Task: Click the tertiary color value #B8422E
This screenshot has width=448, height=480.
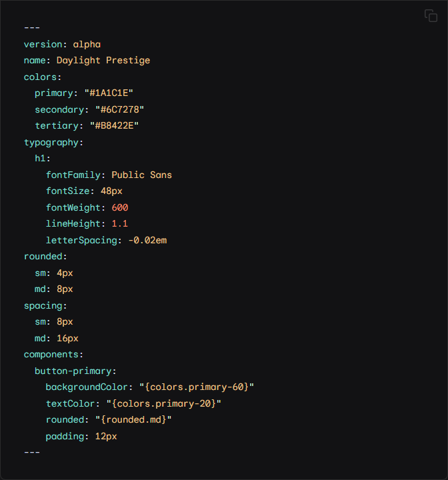Action: (114, 126)
